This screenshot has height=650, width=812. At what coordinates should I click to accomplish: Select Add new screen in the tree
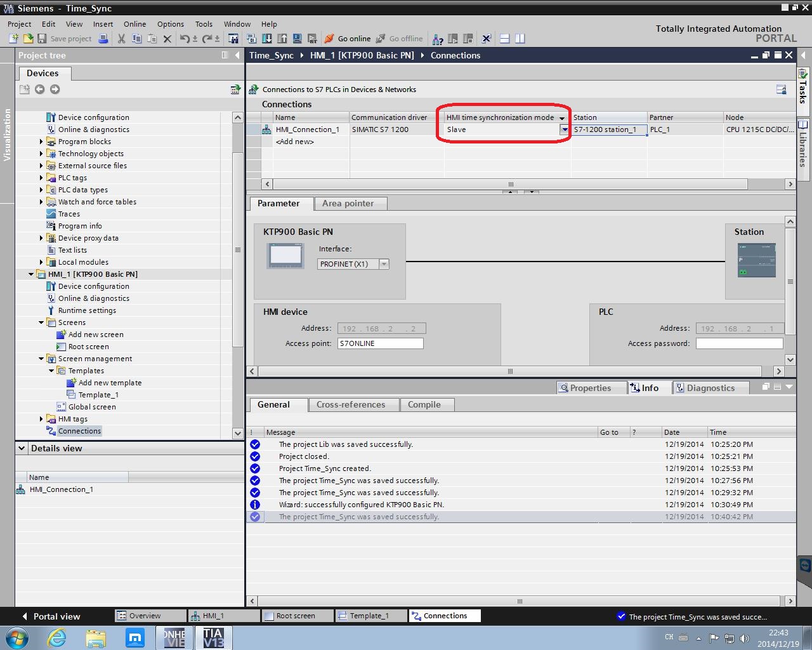(x=96, y=335)
